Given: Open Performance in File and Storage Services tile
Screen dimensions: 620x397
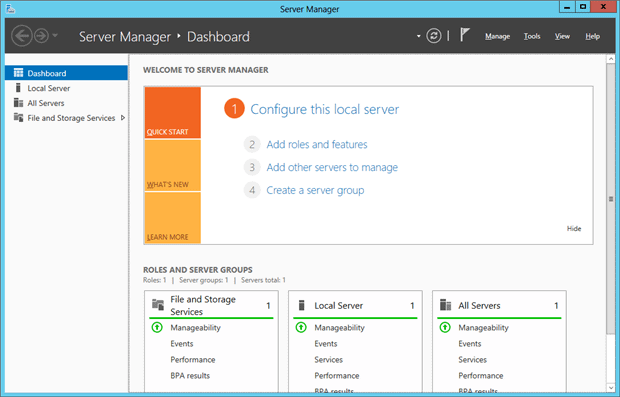Looking at the screenshot, I should pos(193,360).
